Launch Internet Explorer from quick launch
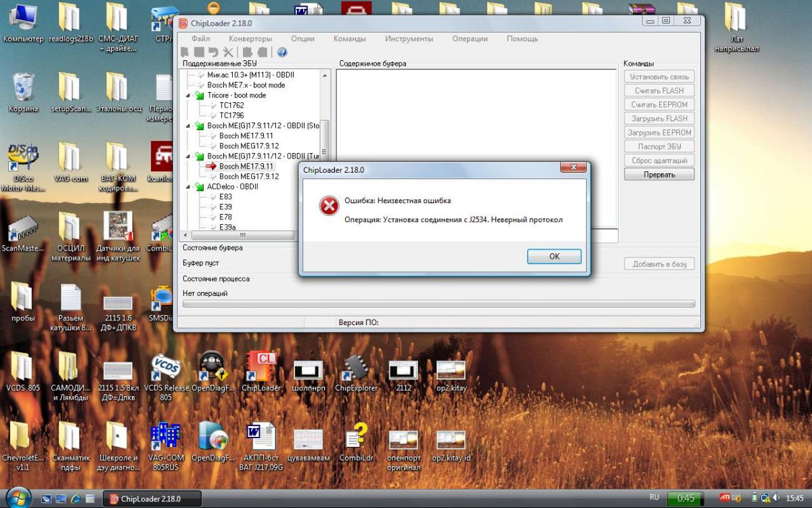This screenshot has width=812, height=508. (74, 499)
